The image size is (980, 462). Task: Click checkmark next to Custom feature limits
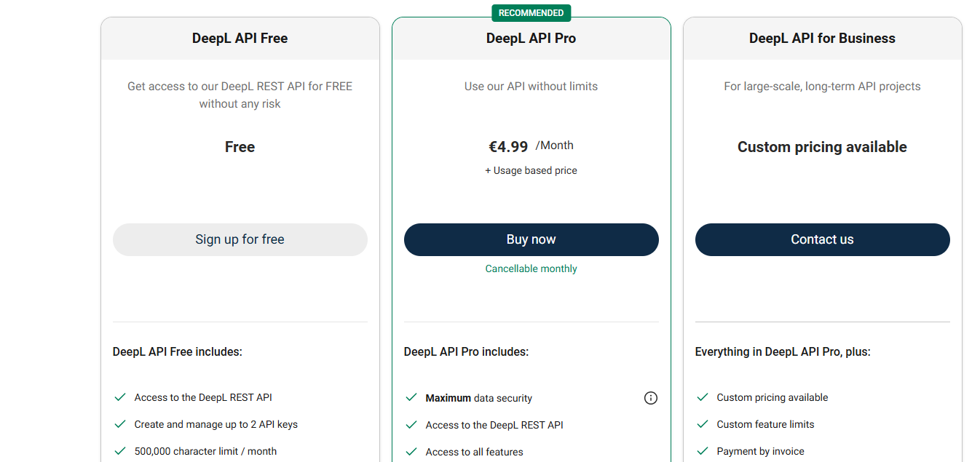pos(703,424)
